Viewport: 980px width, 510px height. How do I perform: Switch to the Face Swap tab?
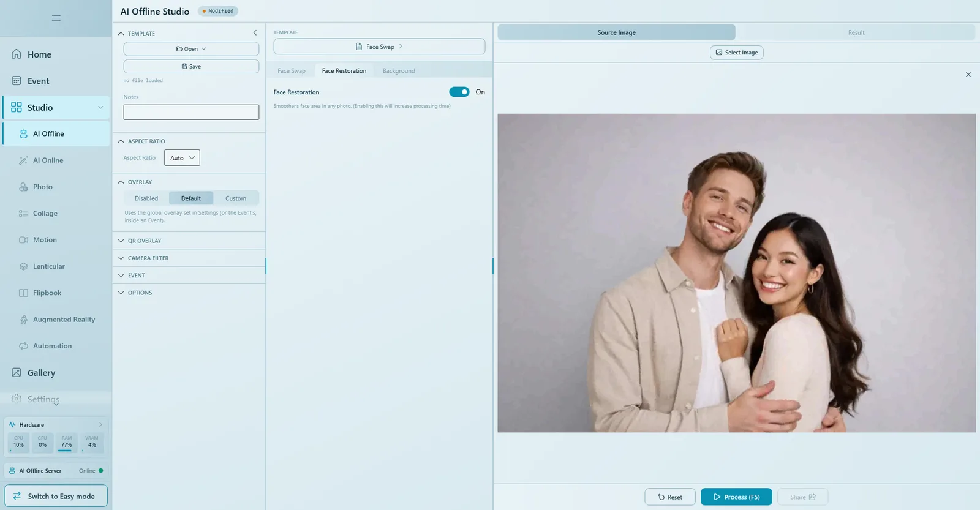[x=292, y=71]
